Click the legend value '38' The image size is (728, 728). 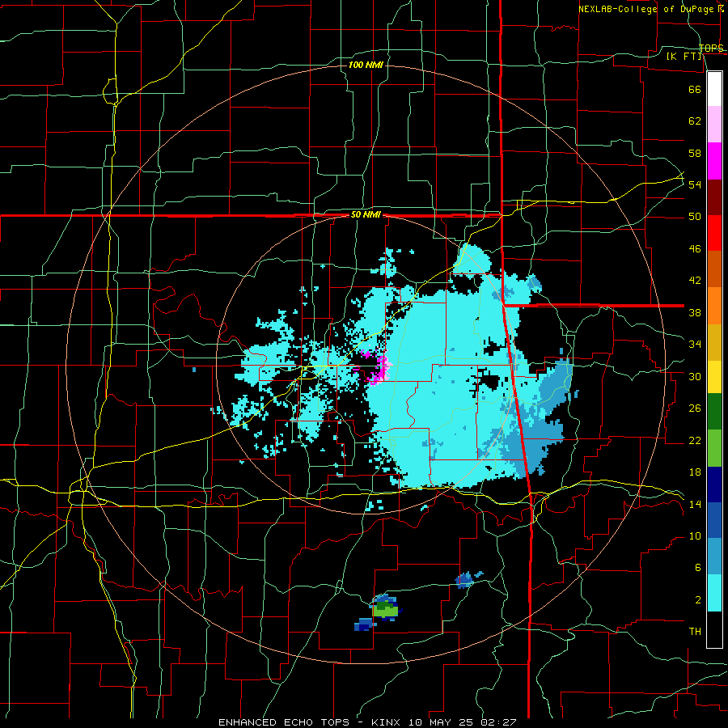(695, 312)
